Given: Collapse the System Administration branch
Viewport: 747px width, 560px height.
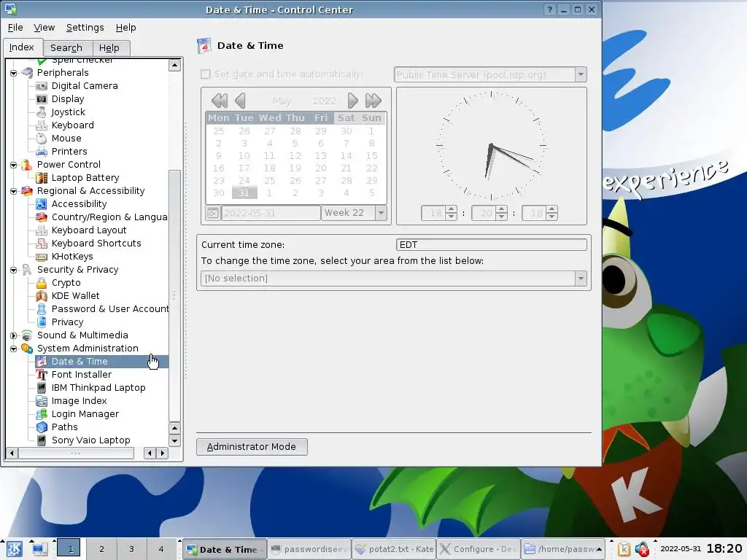Looking at the screenshot, I should [13, 349].
